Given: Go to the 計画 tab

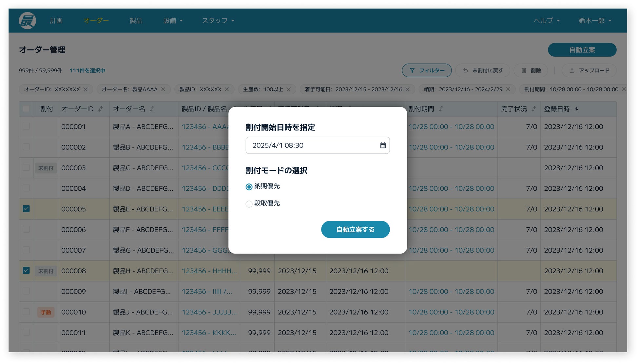Looking at the screenshot, I should point(56,21).
